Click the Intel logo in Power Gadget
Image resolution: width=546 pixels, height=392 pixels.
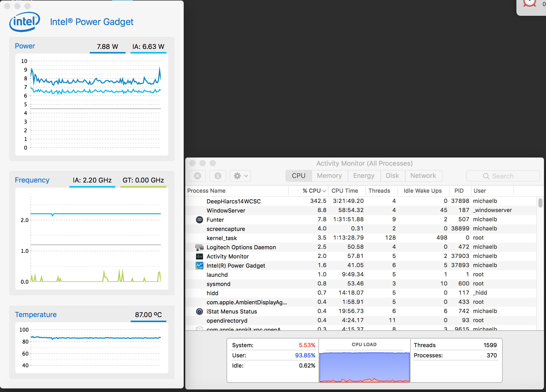(24, 22)
